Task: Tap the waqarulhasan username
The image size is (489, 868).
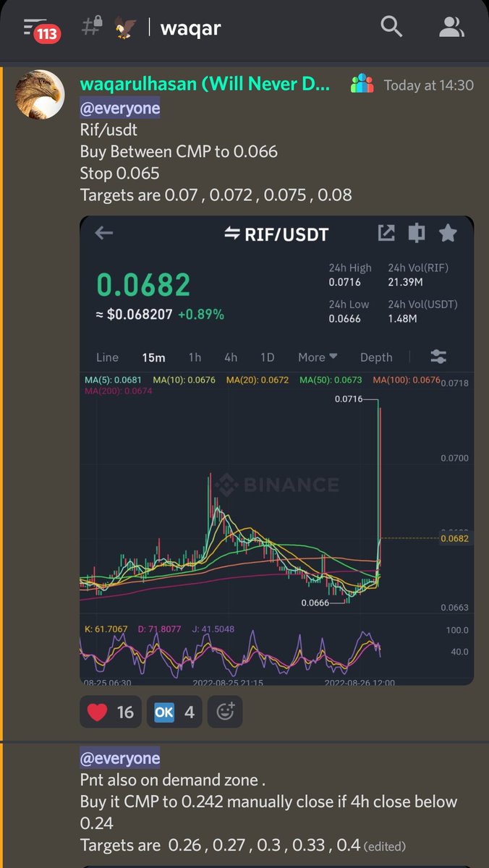Action: (205, 85)
